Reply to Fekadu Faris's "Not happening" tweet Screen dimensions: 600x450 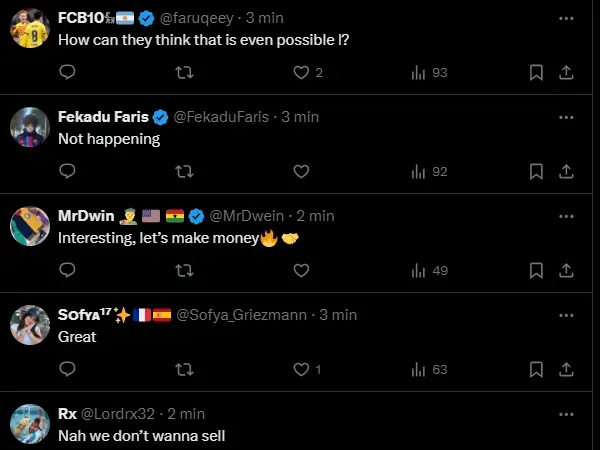[67, 171]
